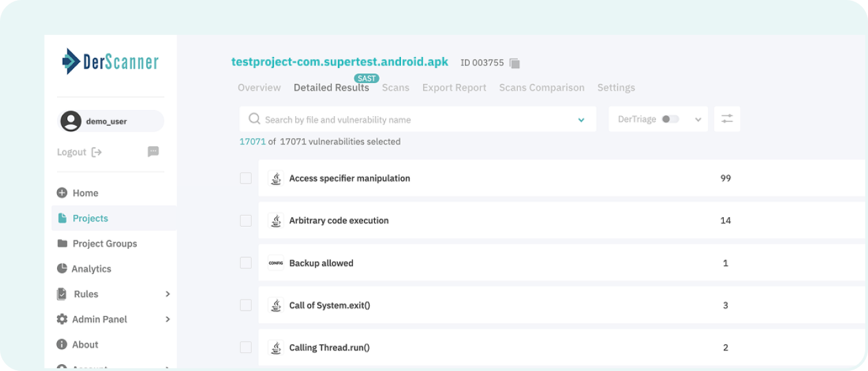868x371 pixels.
Task: Tick the Call of System.exit() checkbox
Action: (x=246, y=305)
